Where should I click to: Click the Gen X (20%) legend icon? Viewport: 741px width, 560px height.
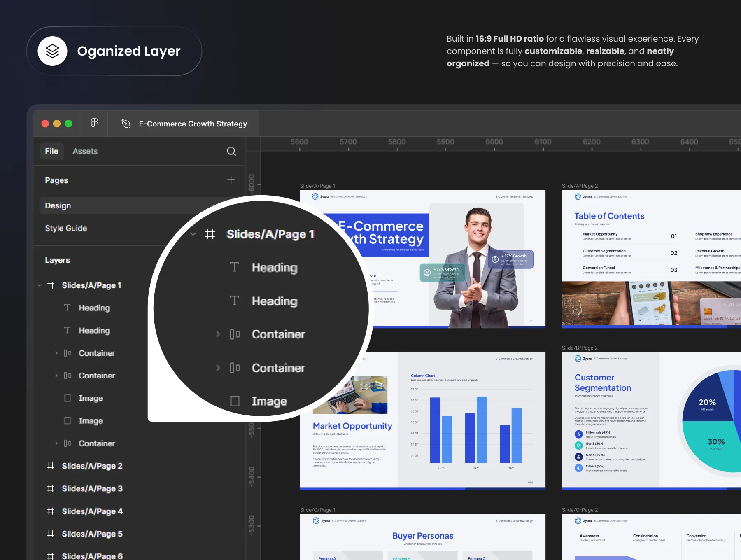579,457
